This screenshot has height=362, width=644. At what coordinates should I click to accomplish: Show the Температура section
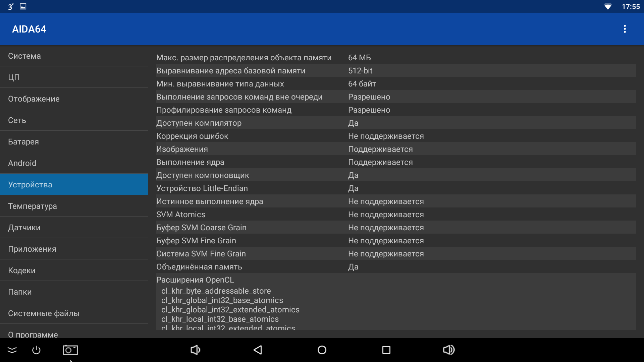click(x=74, y=206)
